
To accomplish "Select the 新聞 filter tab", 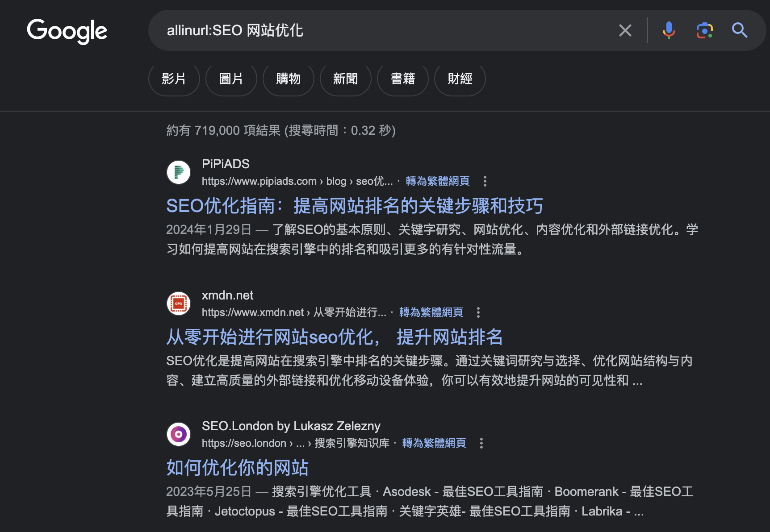I will 345,79.
